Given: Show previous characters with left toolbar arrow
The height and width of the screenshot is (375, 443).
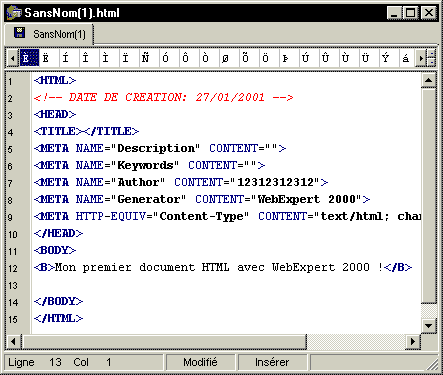Looking at the screenshot, I should tap(13, 58).
